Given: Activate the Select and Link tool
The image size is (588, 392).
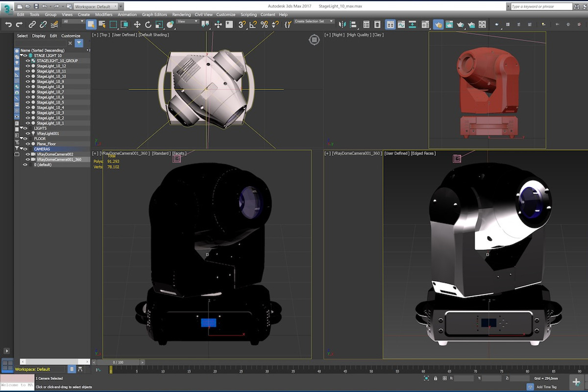Looking at the screenshot, I should (x=32, y=24).
